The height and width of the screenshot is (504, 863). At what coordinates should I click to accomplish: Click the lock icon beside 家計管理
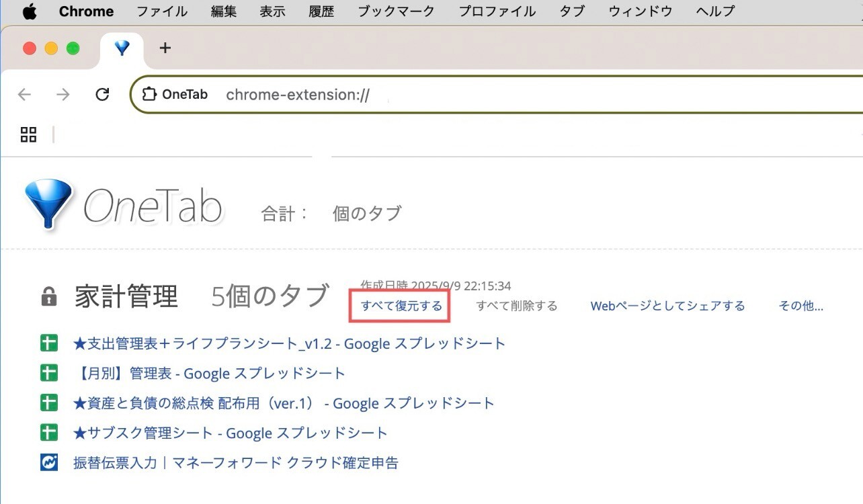coord(49,296)
